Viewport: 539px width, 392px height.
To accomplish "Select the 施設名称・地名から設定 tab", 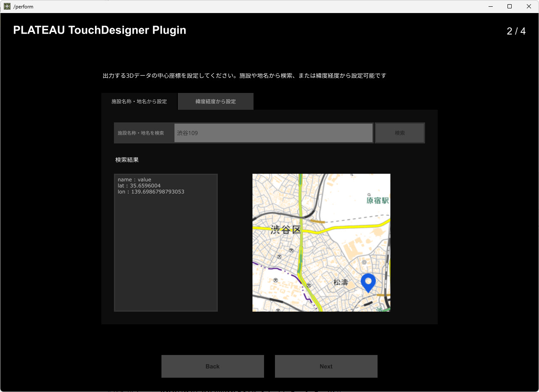I will [x=139, y=101].
